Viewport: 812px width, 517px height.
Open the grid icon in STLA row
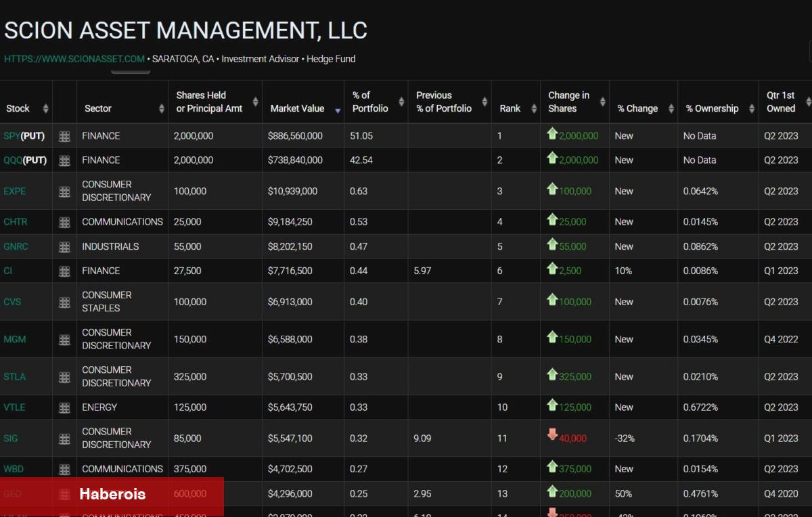64,377
